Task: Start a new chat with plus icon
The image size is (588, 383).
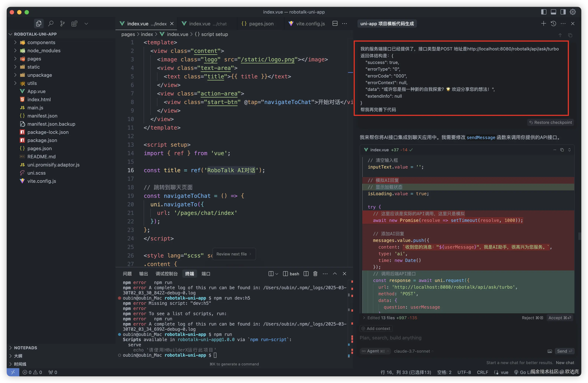Action: [x=543, y=24]
